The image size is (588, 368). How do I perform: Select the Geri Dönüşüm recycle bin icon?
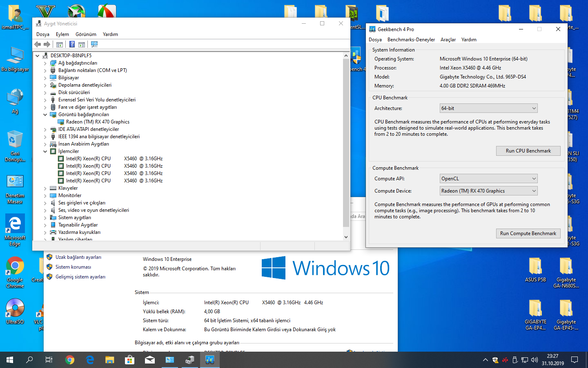pyautogui.click(x=15, y=146)
